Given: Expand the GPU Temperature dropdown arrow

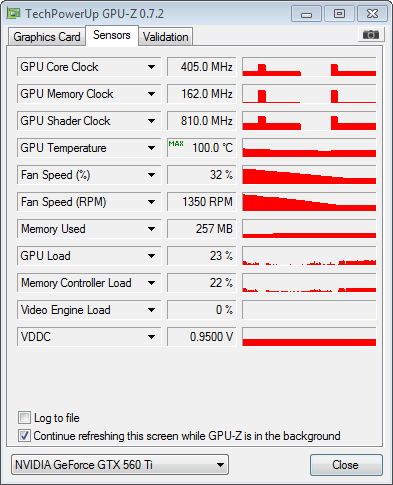Looking at the screenshot, I should point(151,148).
